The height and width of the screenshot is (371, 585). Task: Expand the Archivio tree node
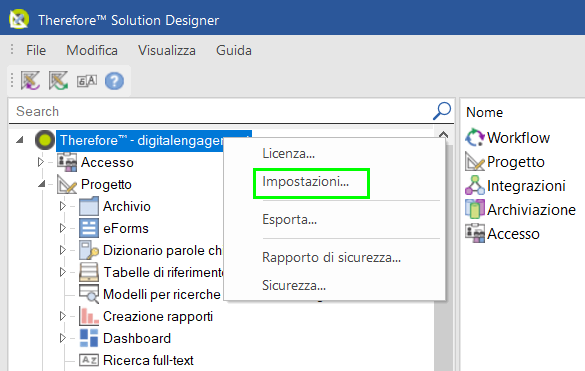pyautogui.click(x=63, y=206)
